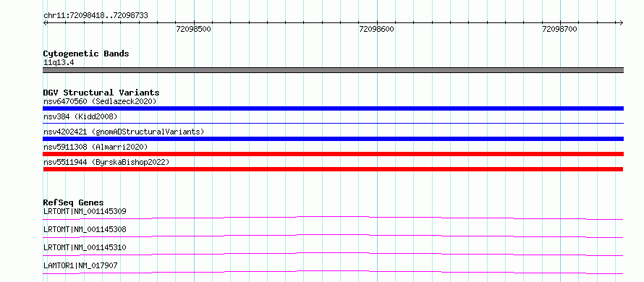Select the Cytogenetic Bands track title
This screenshot has height=282, width=644.
pyautogui.click(x=86, y=54)
